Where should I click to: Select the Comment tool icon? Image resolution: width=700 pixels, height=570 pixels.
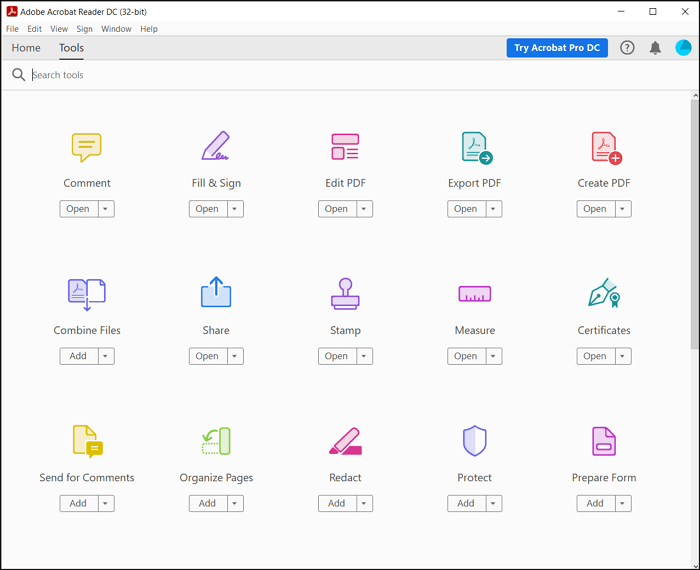click(87, 147)
